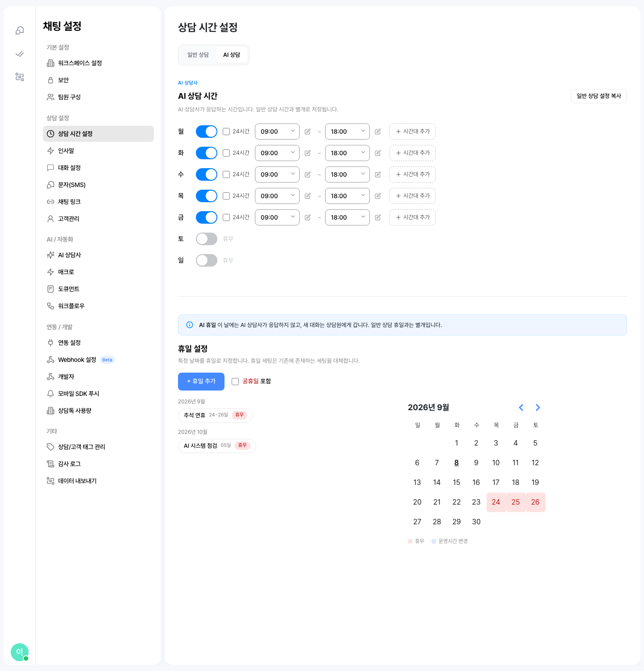Click the AI 시스템 점검 holiday chip
Viewport: 644px width, 671px height.
pyautogui.click(x=217, y=446)
